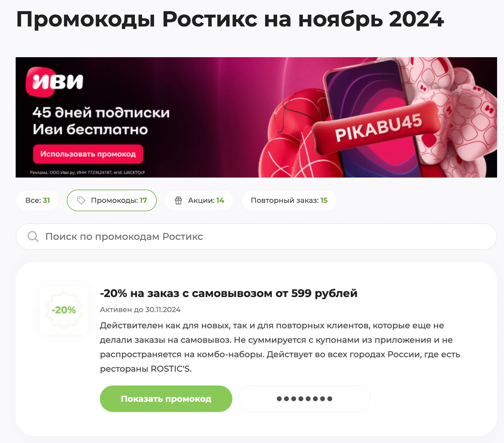
Task: Click the -20% discount badge
Action: click(x=64, y=310)
